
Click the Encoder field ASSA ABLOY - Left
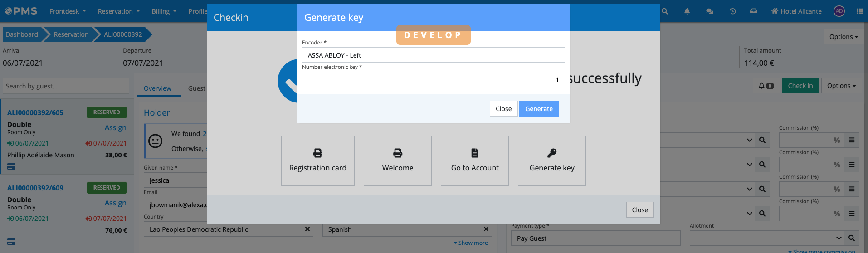(x=433, y=55)
